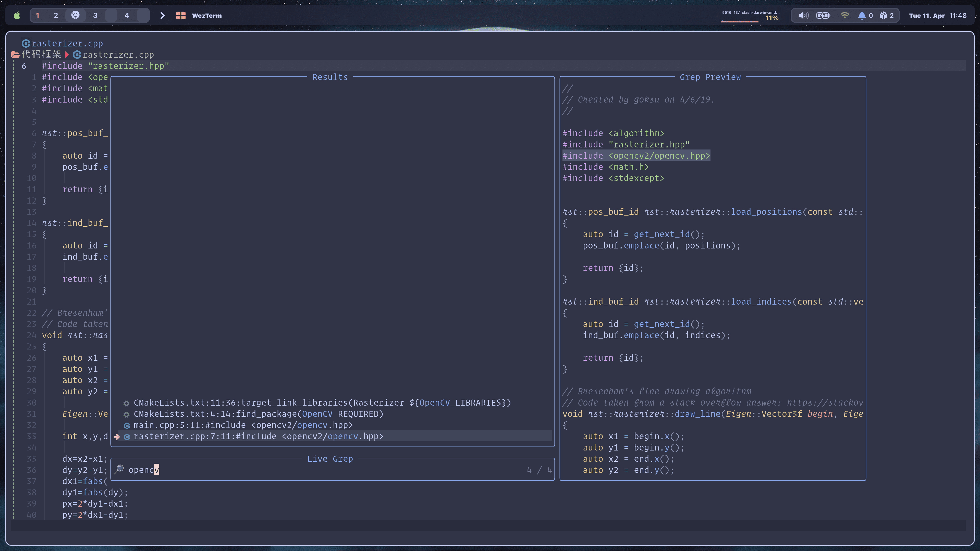Switch to workspace 1
Viewport: 980px width, 551px height.
pyautogui.click(x=37, y=16)
